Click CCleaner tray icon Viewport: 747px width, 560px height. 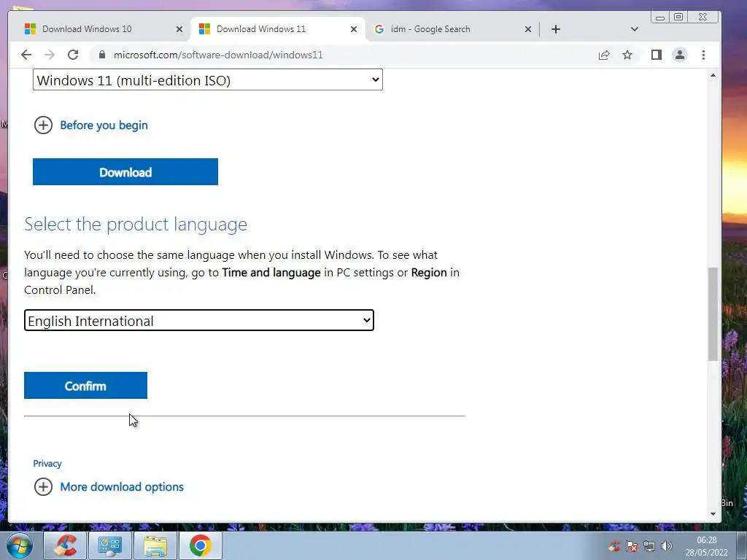(614, 545)
